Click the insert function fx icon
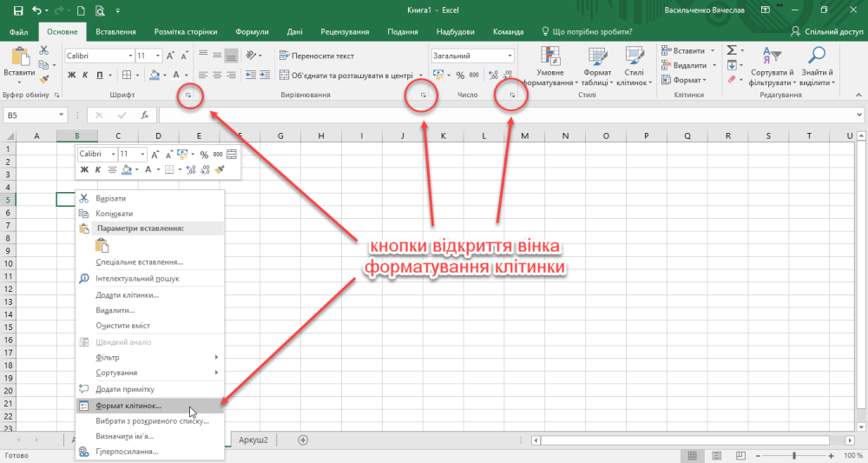The image size is (868, 463). click(144, 116)
